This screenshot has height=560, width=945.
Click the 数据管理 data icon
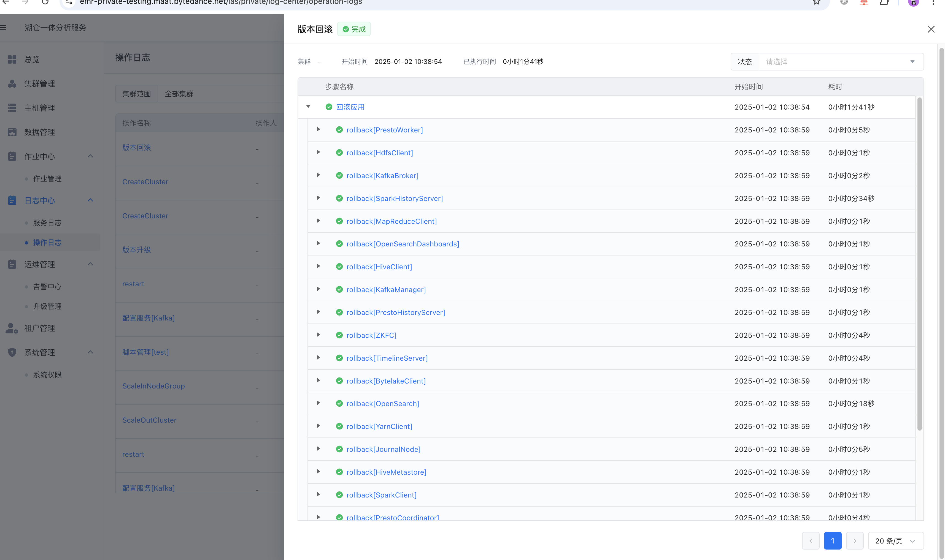(x=12, y=132)
